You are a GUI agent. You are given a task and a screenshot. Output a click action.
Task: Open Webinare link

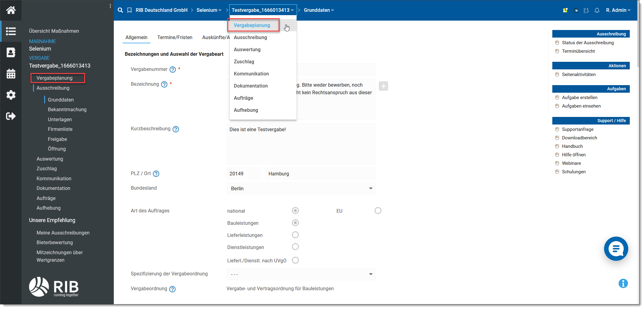pyautogui.click(x=571, y=163)
